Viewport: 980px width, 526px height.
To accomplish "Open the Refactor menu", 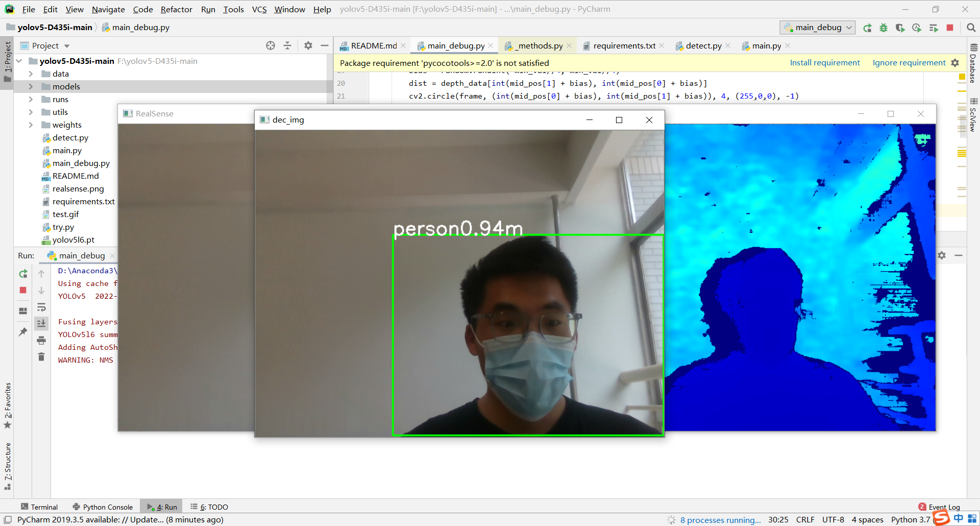I will click(176, 9).
